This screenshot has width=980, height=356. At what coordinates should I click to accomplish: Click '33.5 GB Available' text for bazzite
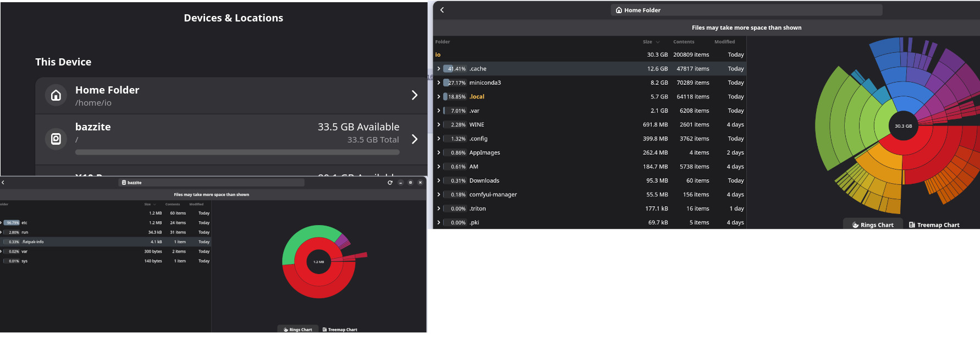[x=358, y=127]
